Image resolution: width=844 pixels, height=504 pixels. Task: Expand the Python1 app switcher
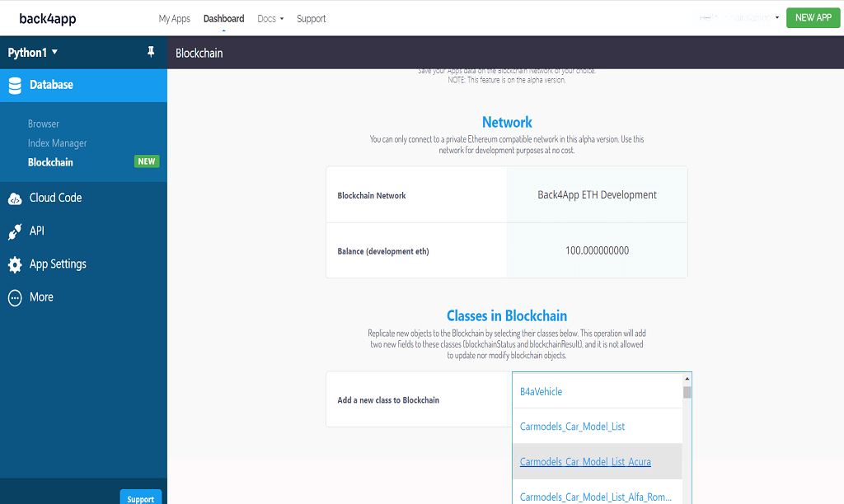point(32,53)
